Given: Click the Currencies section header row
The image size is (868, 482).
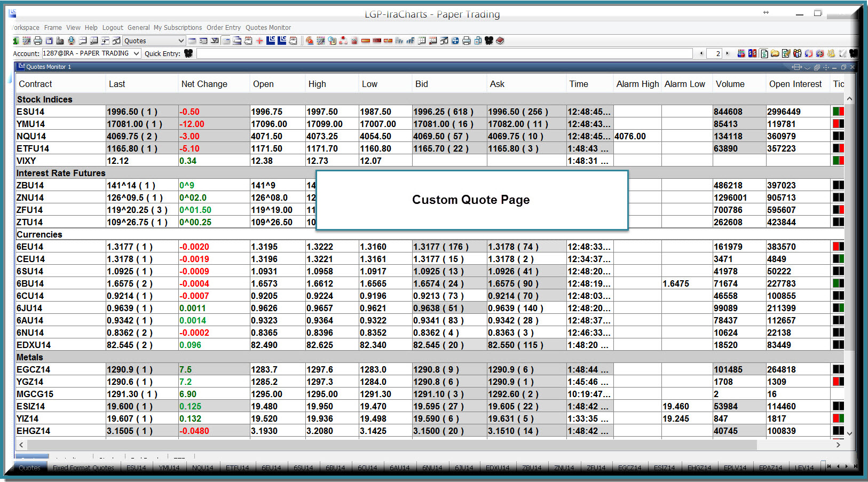Looking at the screenshot, I should [x=430, y=234].
